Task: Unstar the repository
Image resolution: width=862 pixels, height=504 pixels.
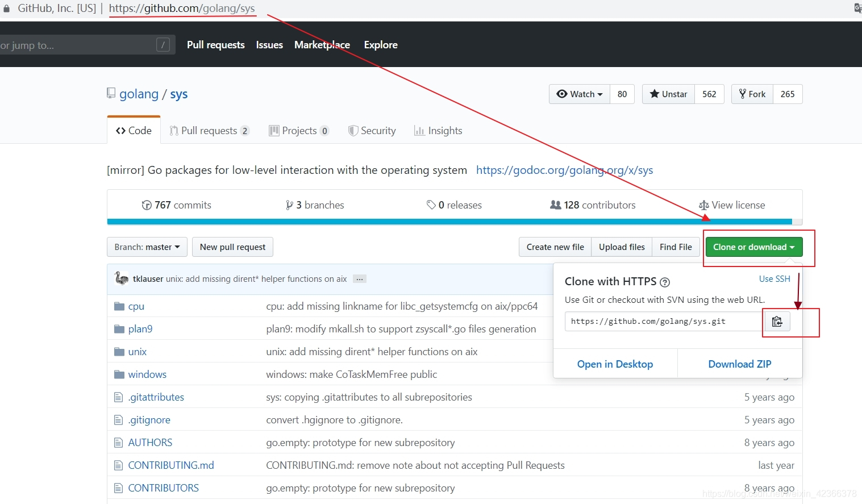Action: pyautogui.click(x=668, y=94)
